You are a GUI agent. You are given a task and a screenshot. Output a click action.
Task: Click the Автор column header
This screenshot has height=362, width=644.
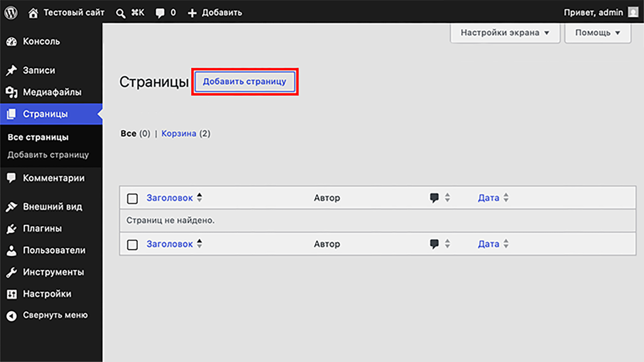coord(327,198)
